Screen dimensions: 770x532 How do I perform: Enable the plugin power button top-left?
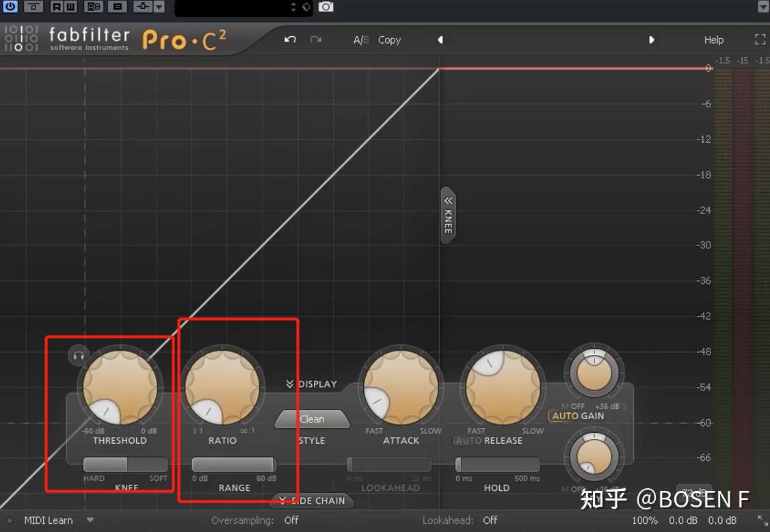pos(10,7)
